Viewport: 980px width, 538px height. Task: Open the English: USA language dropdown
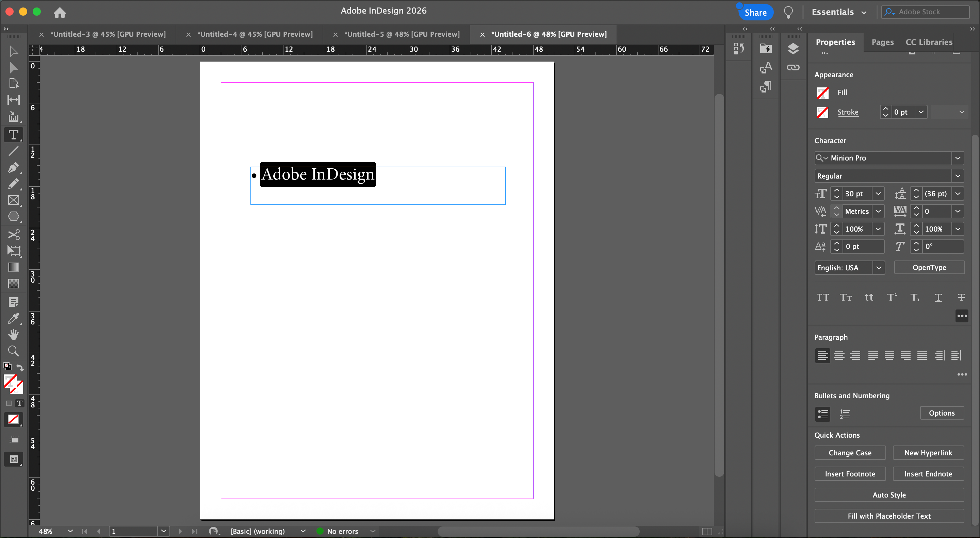[x=878, y=268]
